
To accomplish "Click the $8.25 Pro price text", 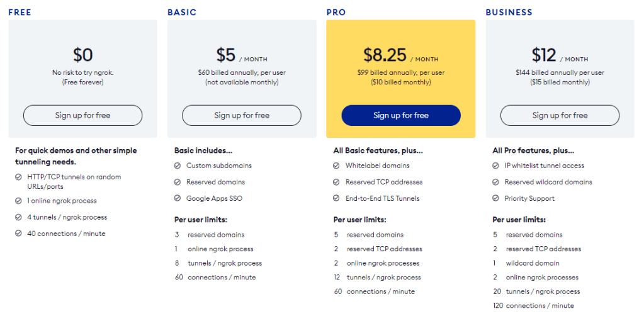I will point(385,55).
